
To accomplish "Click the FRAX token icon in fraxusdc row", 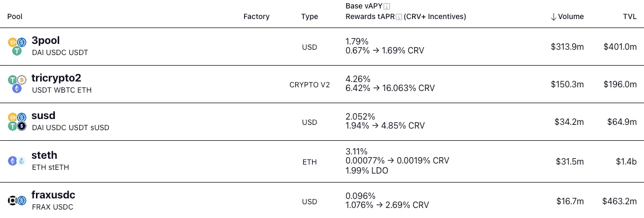I will (x=13, y=201).
